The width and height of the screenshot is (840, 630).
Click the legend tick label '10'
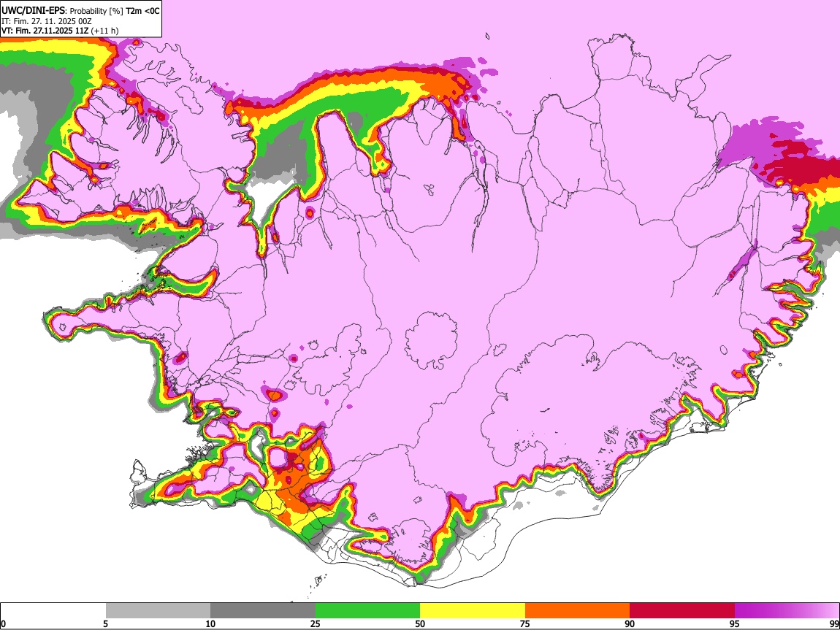tap(210, 624)
